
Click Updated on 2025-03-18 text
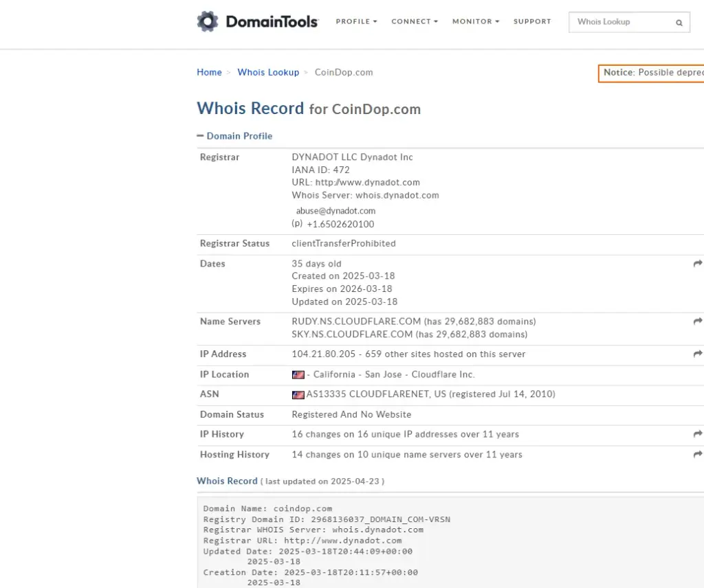(x=344, y=302)
